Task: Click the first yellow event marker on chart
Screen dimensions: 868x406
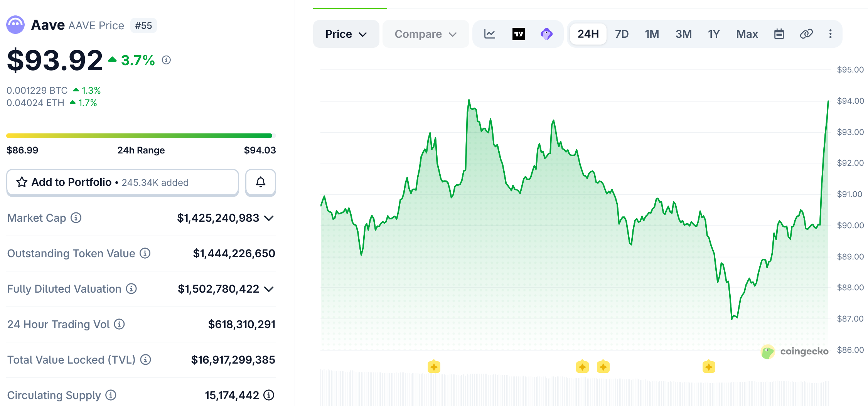Action: click(434, 367)
